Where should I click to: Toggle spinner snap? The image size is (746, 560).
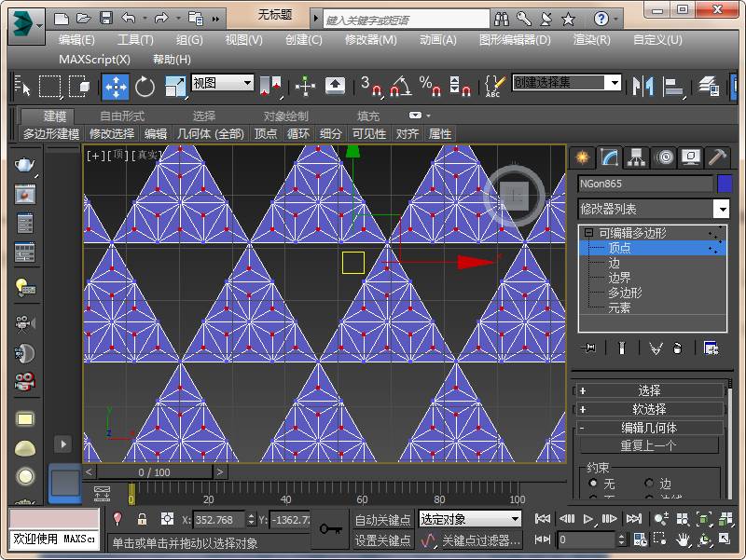460,86
